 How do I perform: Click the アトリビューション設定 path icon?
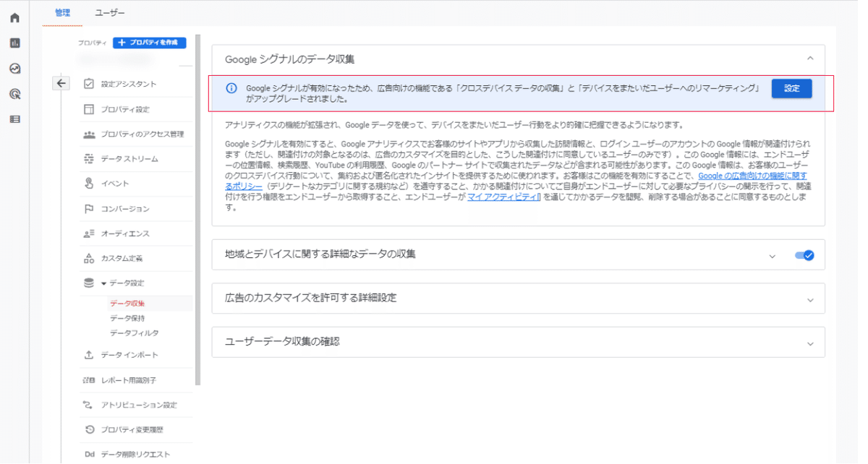click(89, 405)
